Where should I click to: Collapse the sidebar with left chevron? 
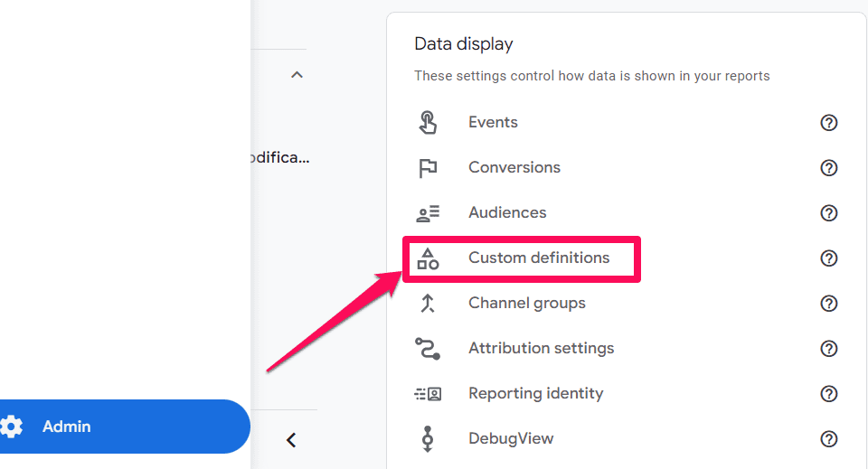[291, 440]
